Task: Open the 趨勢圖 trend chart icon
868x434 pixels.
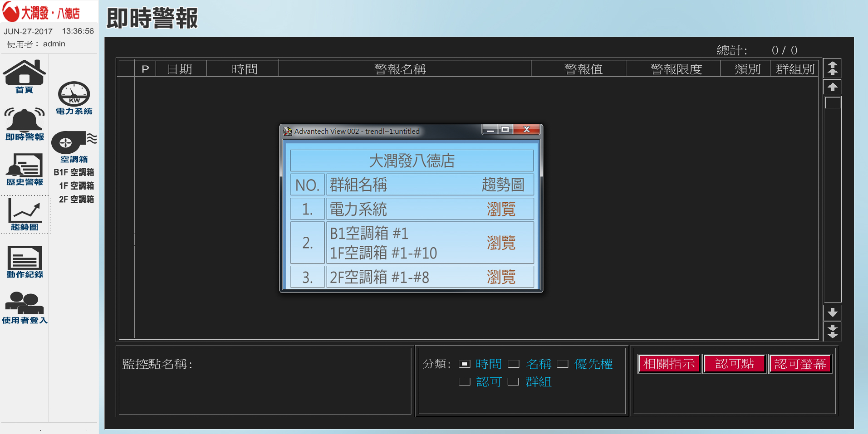Action: 25,215
